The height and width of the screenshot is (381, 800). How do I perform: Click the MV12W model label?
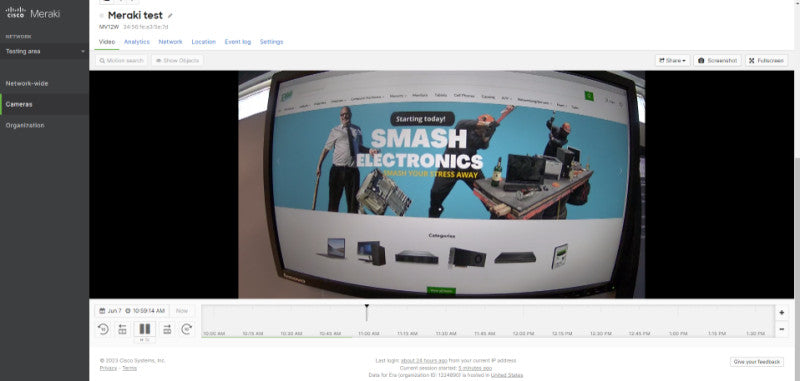point(108,27)
